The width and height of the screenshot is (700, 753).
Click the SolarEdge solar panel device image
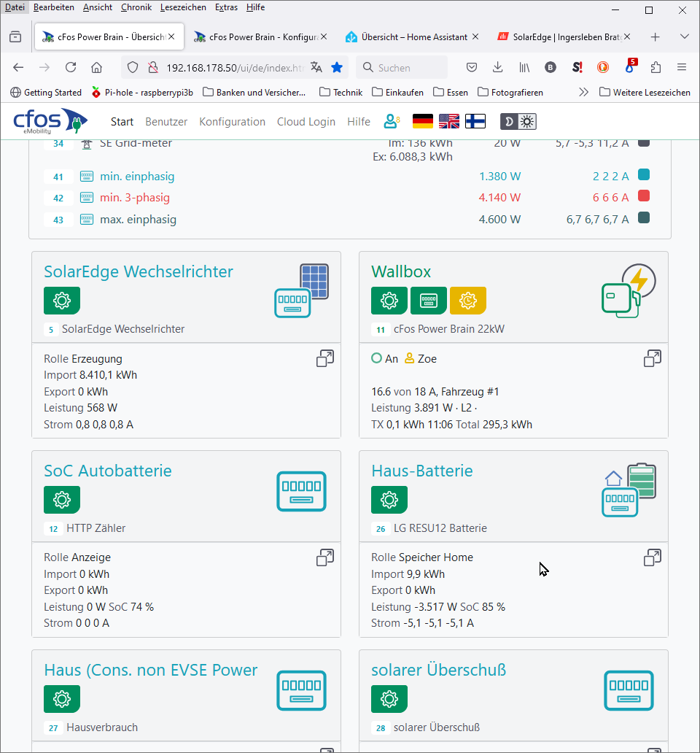pyautogui.click(x=302, y=290)
